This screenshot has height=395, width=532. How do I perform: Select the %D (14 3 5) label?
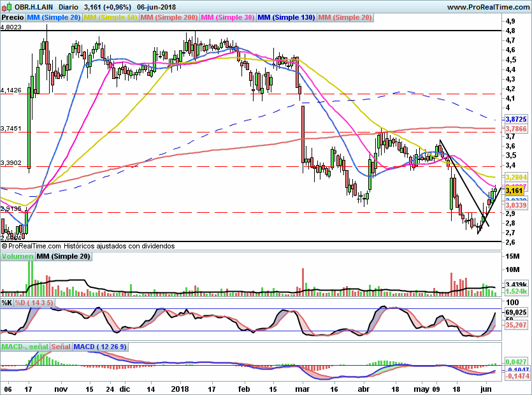[x=34, y=303]
